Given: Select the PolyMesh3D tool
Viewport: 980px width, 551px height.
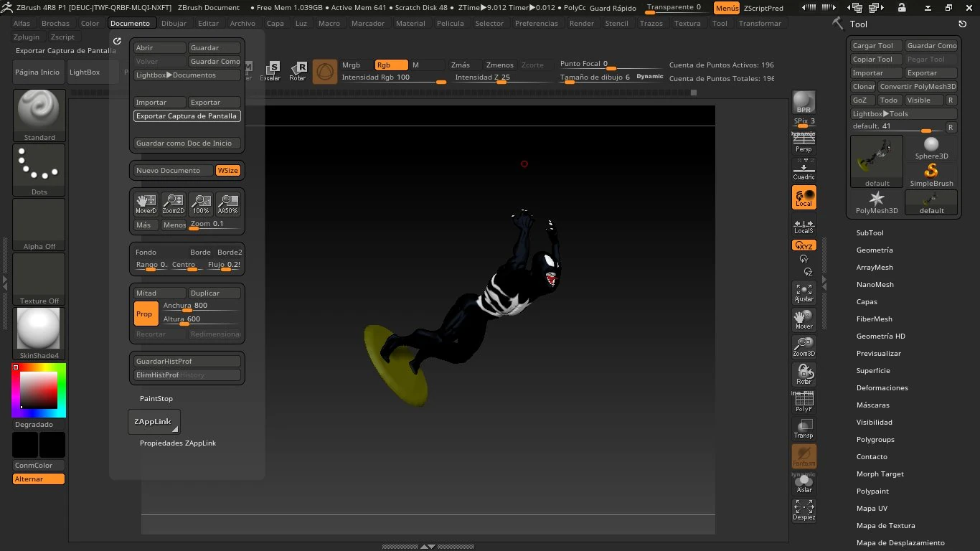Looking at the screenshot, I should pyautogui.click(x=877, y=203).
